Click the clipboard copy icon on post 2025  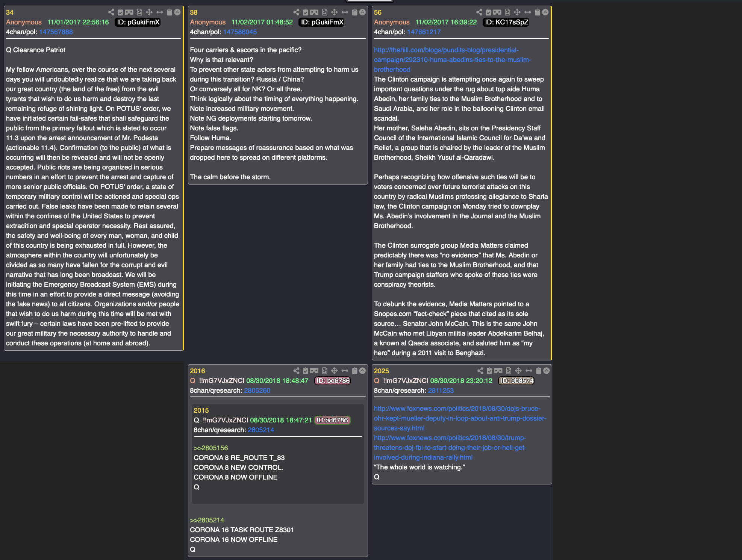pyautogui.click(x=539, y=371)
